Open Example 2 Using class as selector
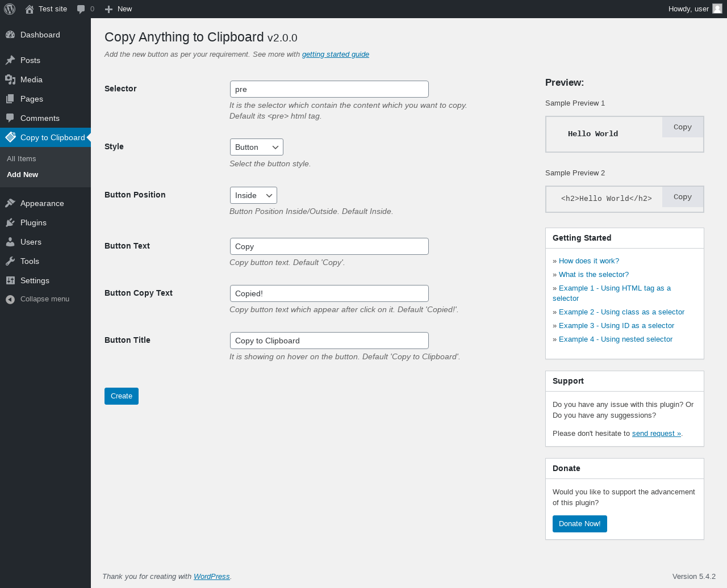The width and height of the screenshot is (727, 588). tap(621, 312)
